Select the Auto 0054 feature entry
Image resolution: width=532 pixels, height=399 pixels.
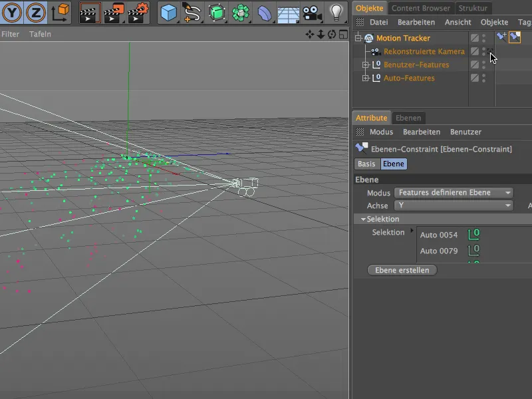click(439, 235)
